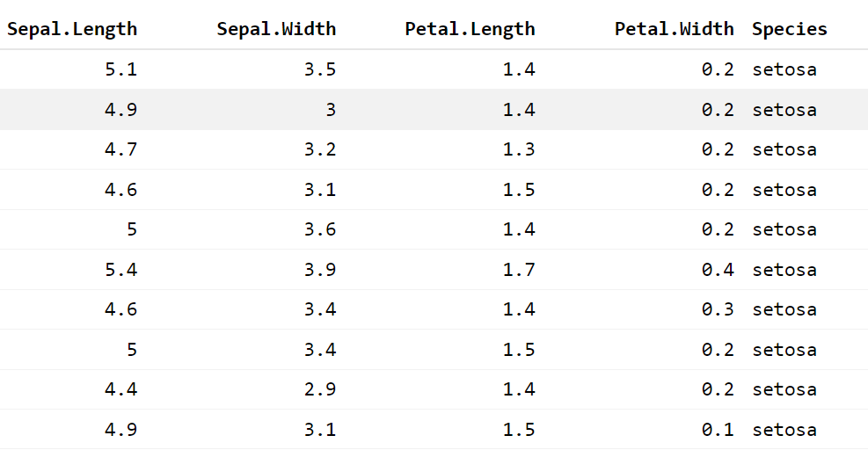Click the Sepal.Width column header
The height and width of the screenshot is (450, 868).
point(276,29)
